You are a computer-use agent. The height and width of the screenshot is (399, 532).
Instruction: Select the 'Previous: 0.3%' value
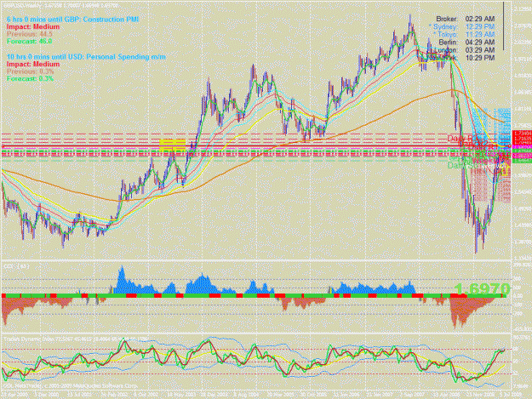[30, 71]
